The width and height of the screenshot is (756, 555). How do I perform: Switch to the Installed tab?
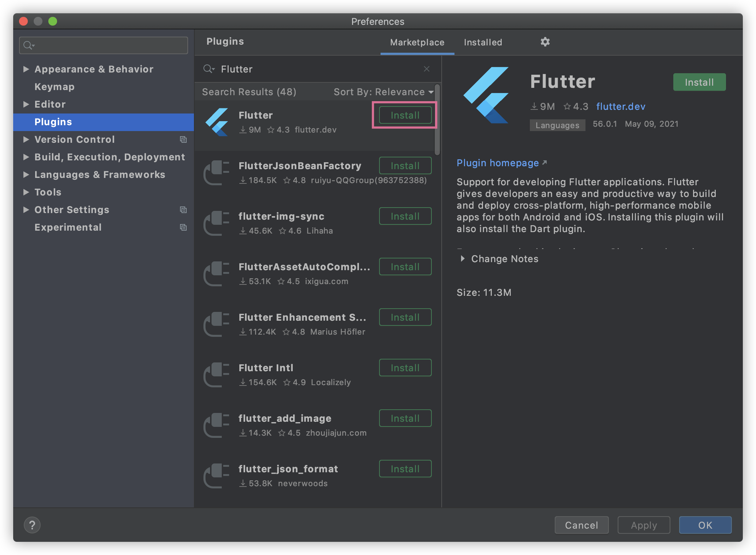(483, 42)
